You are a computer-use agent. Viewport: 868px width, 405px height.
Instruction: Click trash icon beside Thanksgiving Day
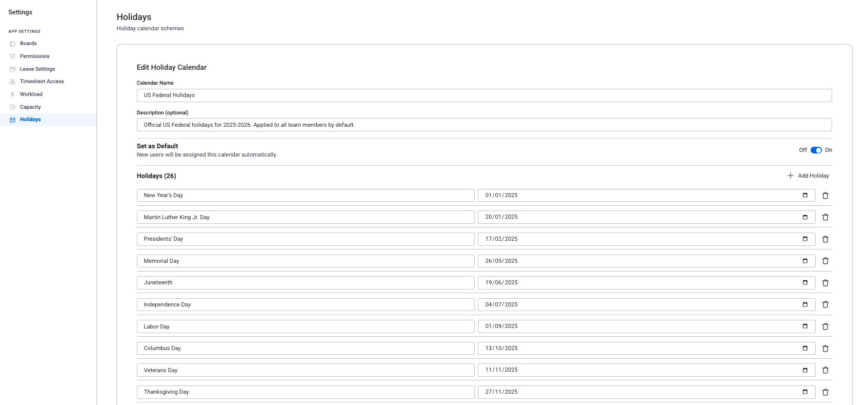[825, 392]
